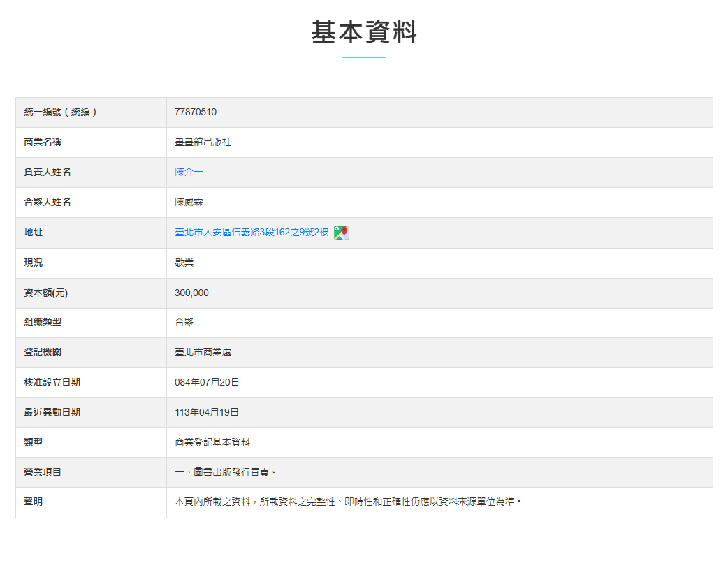
Task: Click the approval date 084年07月20日
Action: [207, 382]
